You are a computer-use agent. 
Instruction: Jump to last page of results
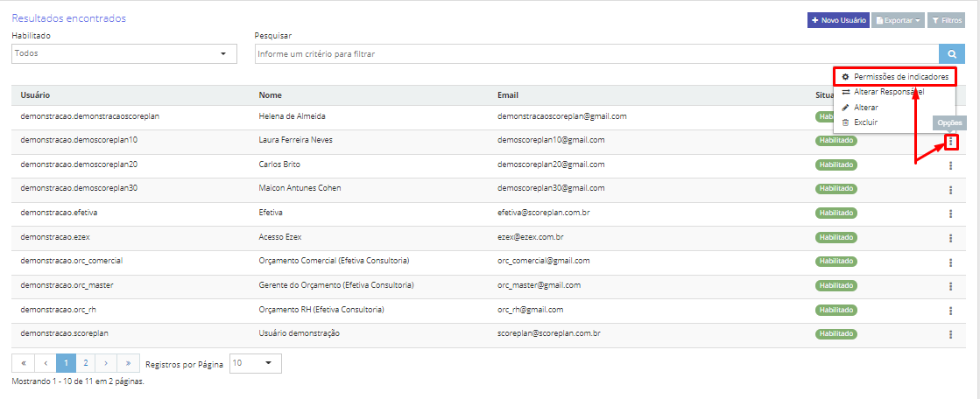tap(128, 363)
